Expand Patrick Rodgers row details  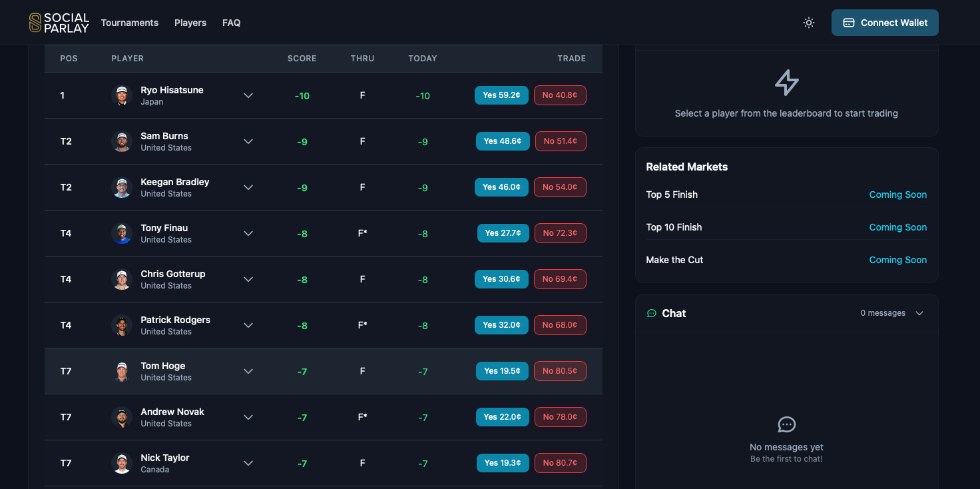(248, 325)
